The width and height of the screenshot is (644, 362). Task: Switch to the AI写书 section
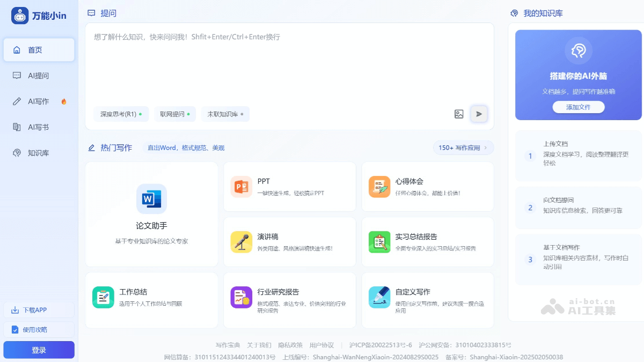coord(39,127)
